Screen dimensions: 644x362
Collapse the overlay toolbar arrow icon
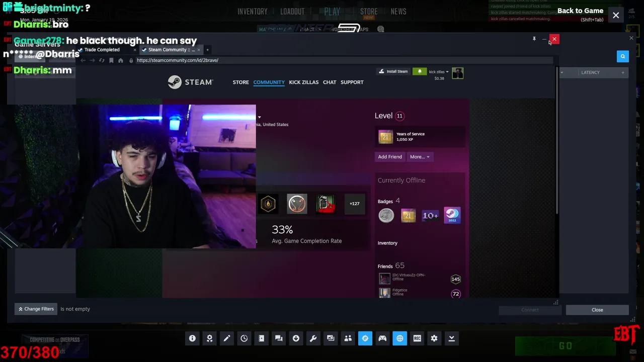click(451, 338)
